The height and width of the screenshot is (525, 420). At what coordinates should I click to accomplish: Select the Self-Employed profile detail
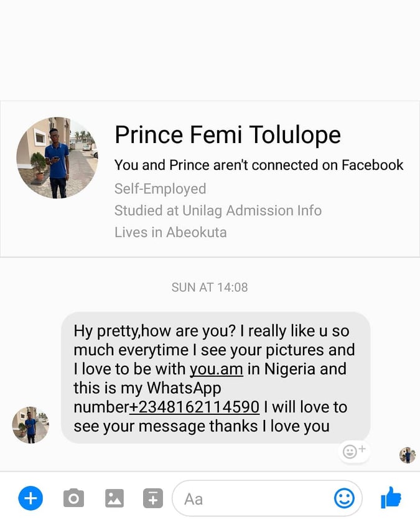point(160,188)
